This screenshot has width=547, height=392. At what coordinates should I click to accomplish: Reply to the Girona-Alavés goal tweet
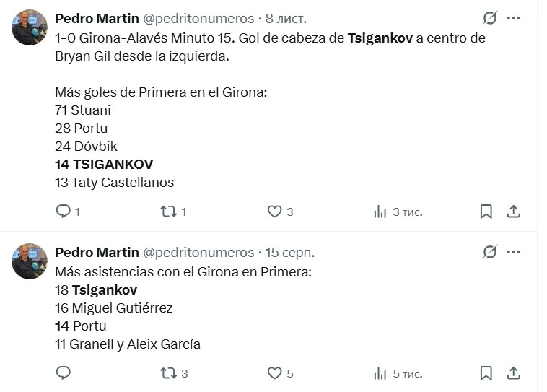pyautogui.click(x=63, y=212)
